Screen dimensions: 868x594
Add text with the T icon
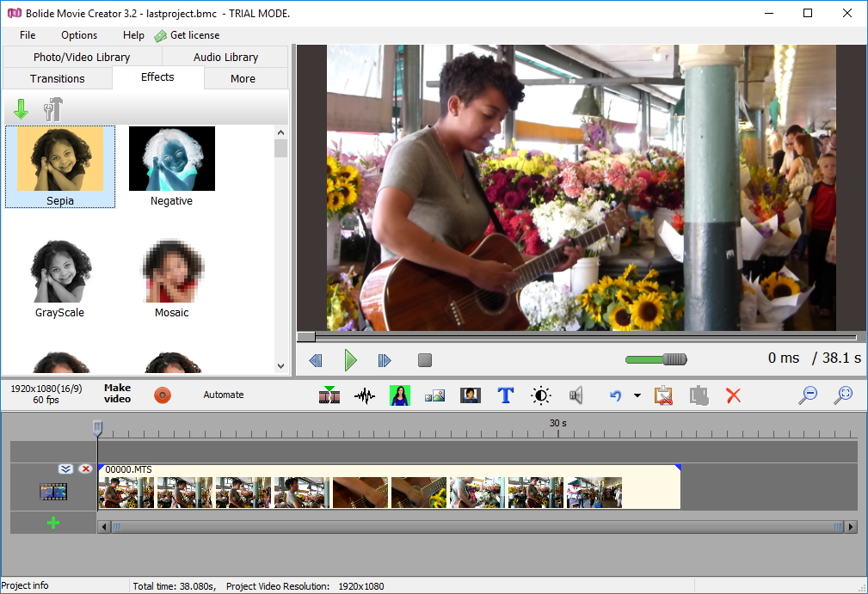point(506,395)
